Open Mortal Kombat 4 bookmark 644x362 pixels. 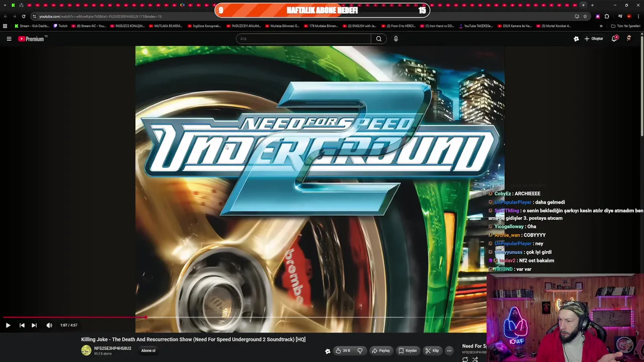pos(553,26)
